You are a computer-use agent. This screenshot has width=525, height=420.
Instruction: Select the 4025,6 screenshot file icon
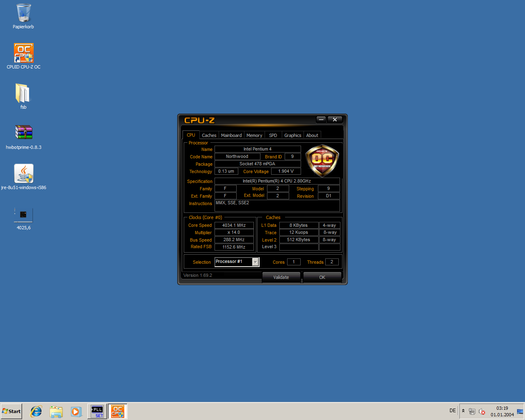(23, 217)
